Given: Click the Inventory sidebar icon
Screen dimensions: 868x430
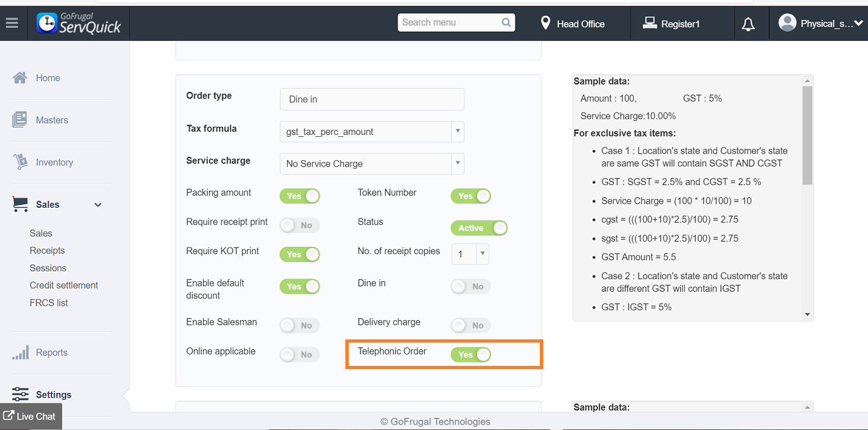Looking at the screenshot, I should (21, 162).
